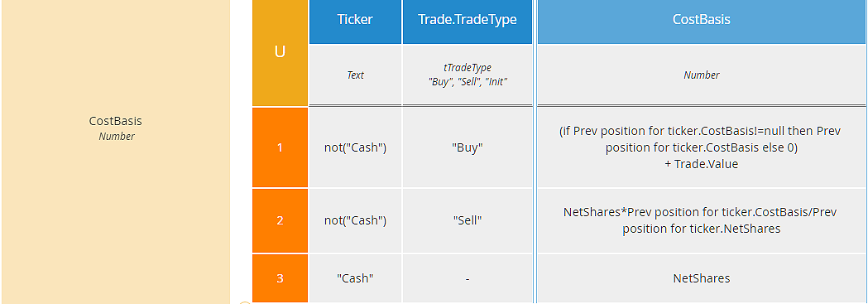Edit the "Buy" trade type cell
Image resolution: width=868 pixels, height=304 pixels.
[468, 147]
